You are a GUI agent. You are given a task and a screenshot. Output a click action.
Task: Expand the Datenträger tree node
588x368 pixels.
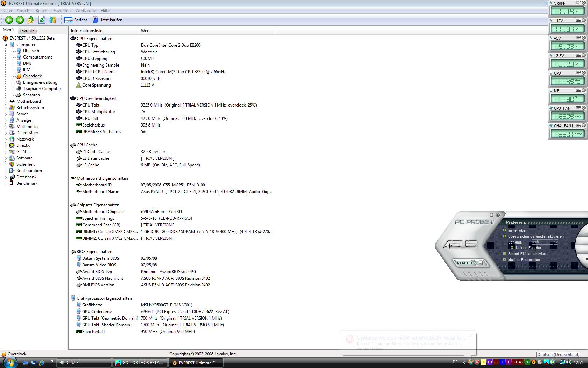point(6,133)
